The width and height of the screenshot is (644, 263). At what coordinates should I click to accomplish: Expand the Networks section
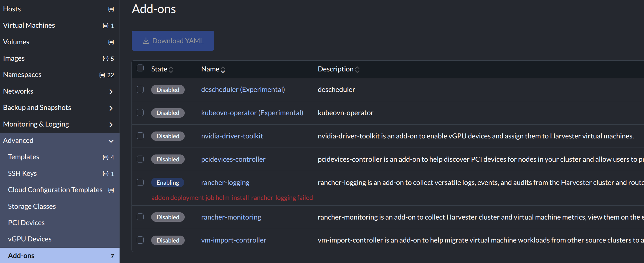click(111, 91)
